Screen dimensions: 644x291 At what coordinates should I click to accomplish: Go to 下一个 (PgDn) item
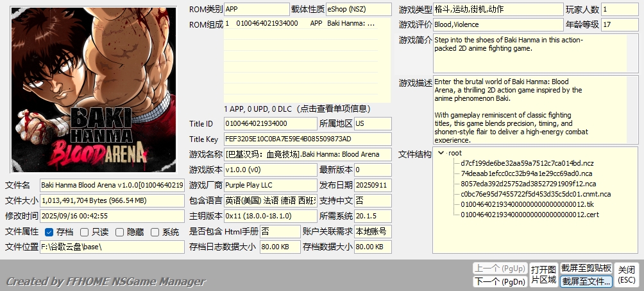[x=500, y=281]
